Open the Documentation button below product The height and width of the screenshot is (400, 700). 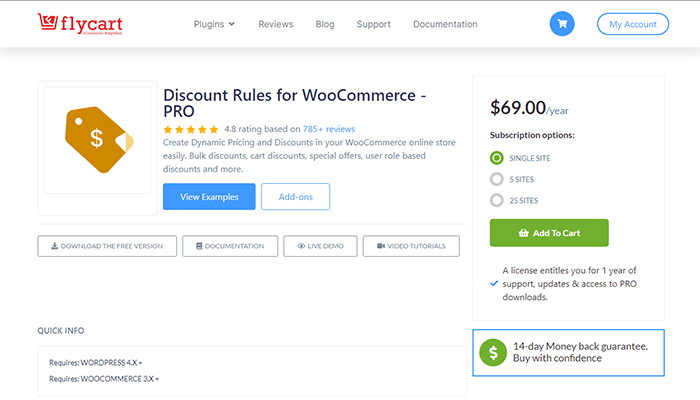point(230,246)
